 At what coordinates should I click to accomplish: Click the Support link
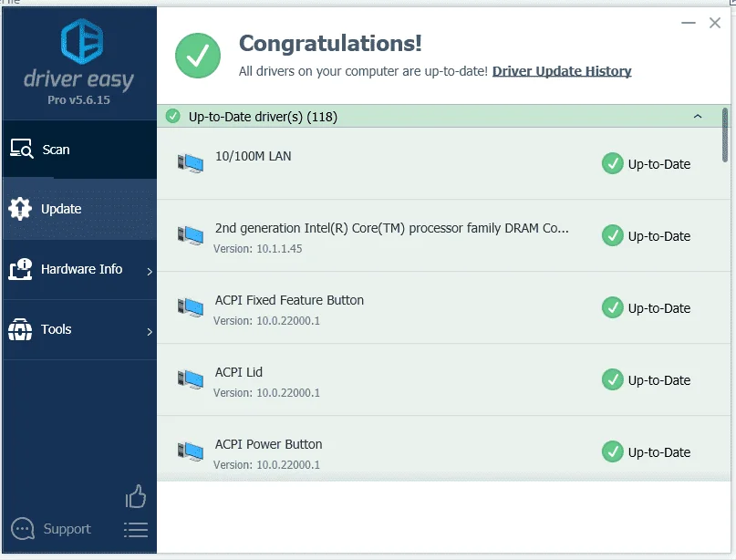67,529
